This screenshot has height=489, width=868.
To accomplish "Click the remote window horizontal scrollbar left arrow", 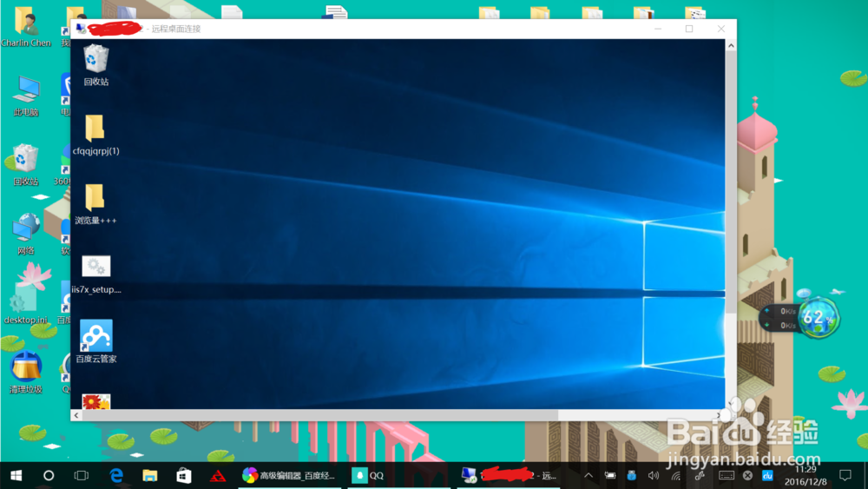I will pyautogui.click(x=76, y=415).
